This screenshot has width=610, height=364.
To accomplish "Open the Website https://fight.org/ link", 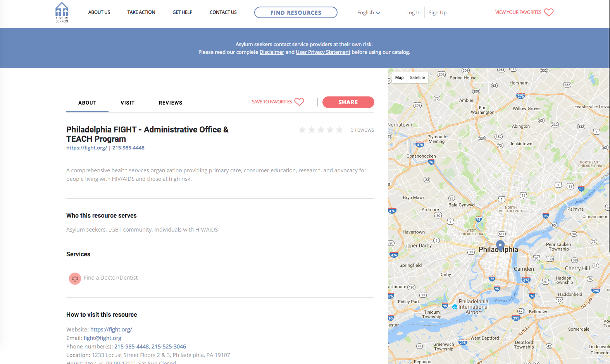I will tap(111, 330).
